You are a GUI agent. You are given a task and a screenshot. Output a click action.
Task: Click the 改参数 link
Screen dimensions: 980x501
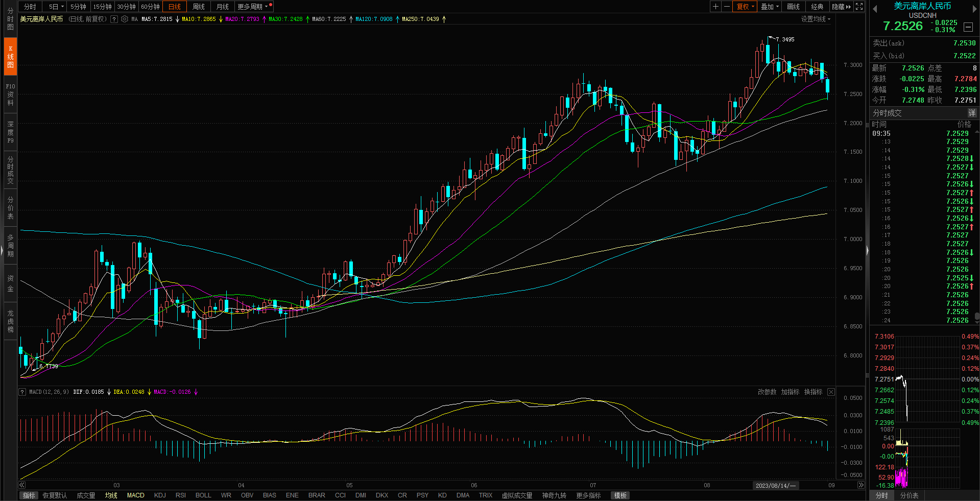pos(767,392)
